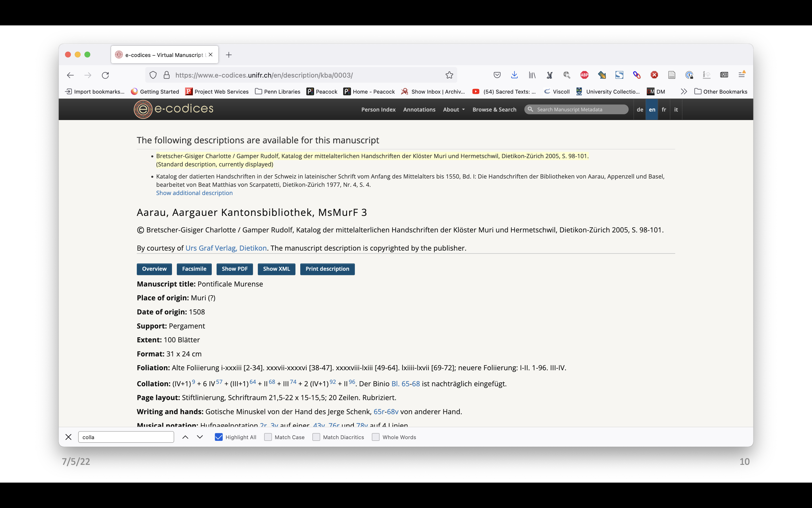Open Import bookmarks item
This screenshot has height=508, width=812.
(x=95, y=92)
